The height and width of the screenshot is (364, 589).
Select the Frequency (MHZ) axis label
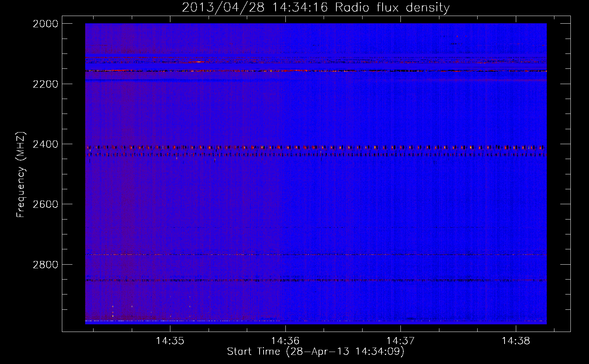[21, 174]
